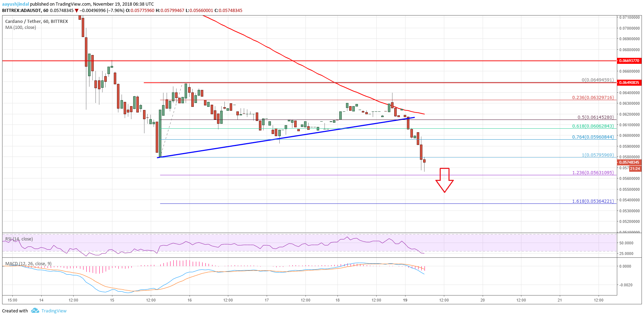Click the 0.06693770 red price label
This screenshot has height=317, width=644.
[629, 61]
